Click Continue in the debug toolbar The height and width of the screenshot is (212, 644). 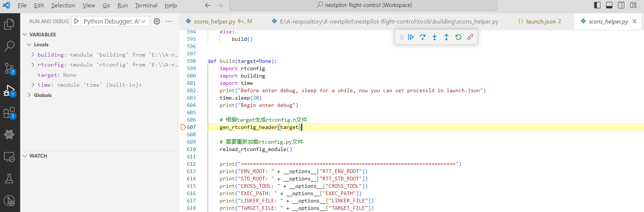tap(411, 37)
